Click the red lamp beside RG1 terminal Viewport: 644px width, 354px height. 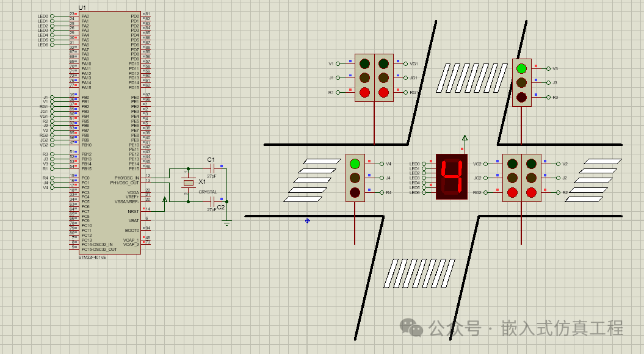tap(383, 92)
